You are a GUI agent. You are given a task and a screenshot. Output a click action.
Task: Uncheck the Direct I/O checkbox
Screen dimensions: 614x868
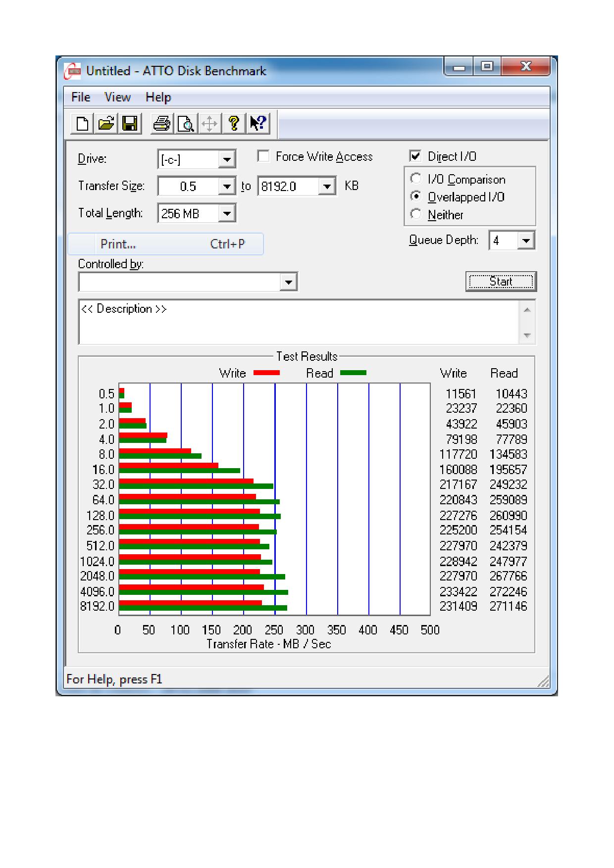pos(415,156)
